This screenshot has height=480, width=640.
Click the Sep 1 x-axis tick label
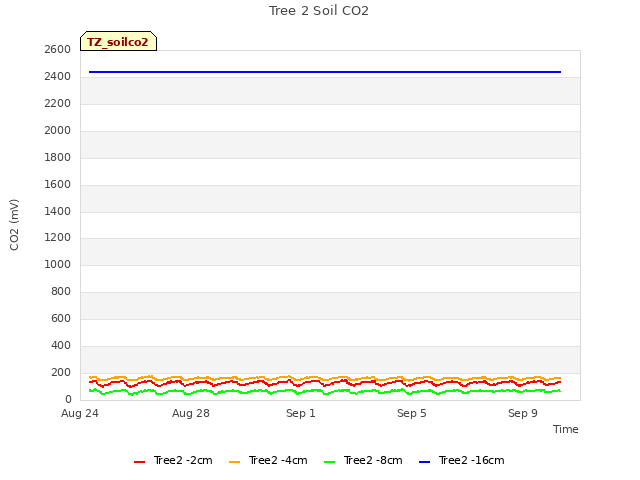[301, 413]
